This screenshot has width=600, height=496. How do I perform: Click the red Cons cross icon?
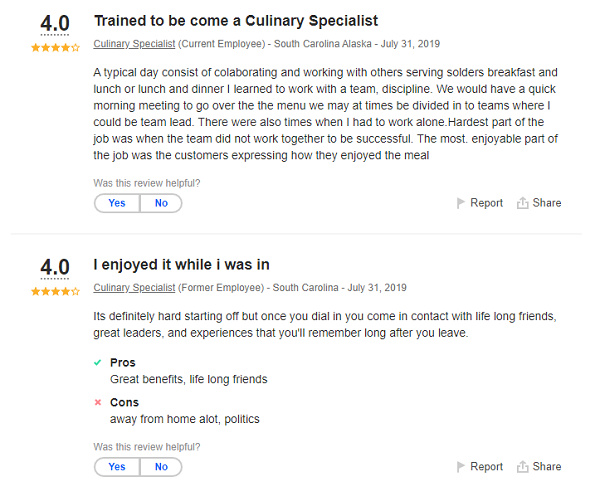click(x=98, y=403)
